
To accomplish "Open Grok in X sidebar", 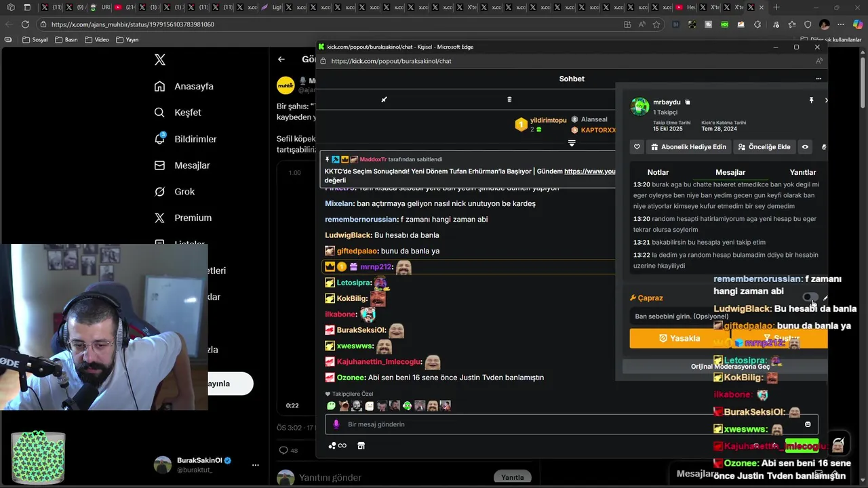I will coord(174,191).
